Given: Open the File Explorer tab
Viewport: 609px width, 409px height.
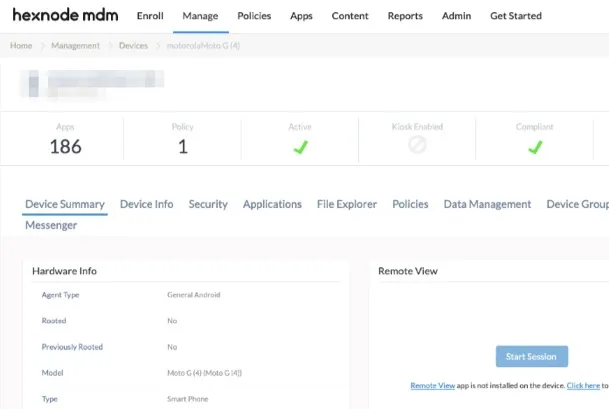Looking at the screenshot, I should (347, 204).
